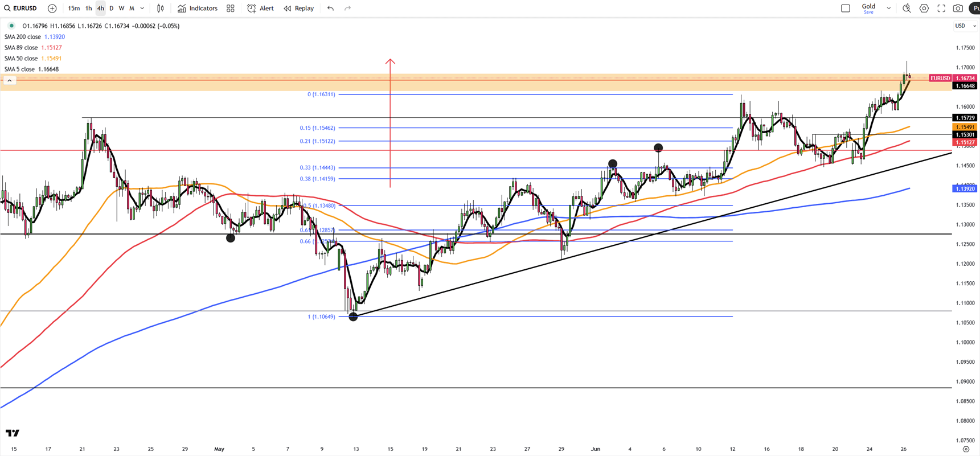Open the candlestick chart style selector
Screen dimensions: 980x456
pyautogui.click(x=161, y=9)
